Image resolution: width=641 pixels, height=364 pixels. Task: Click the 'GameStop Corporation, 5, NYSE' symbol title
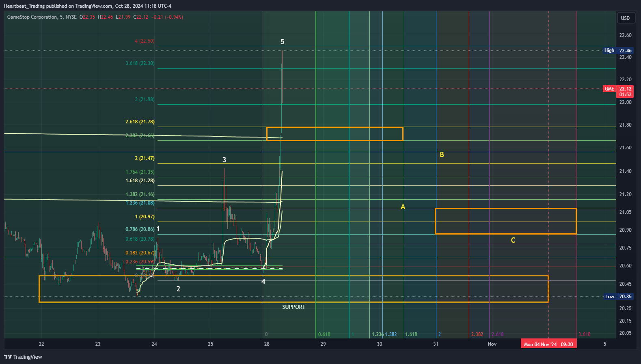point(42,17)
